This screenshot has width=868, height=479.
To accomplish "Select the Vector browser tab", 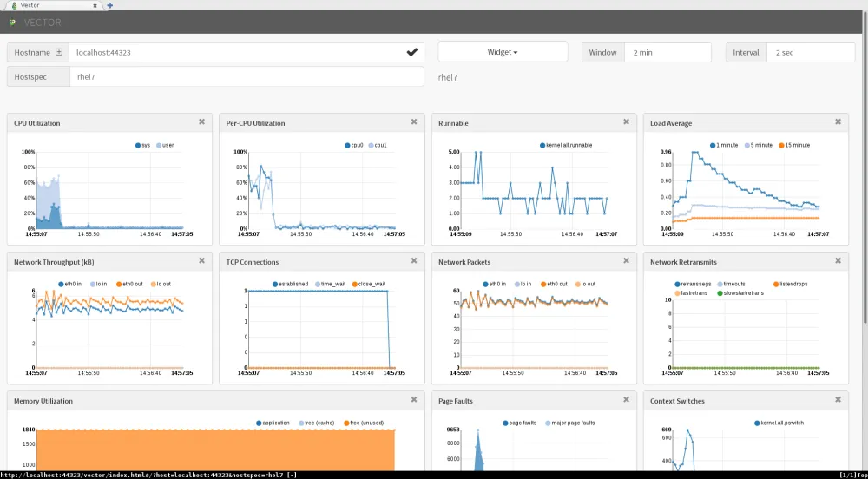I will (x=52, y=5).
